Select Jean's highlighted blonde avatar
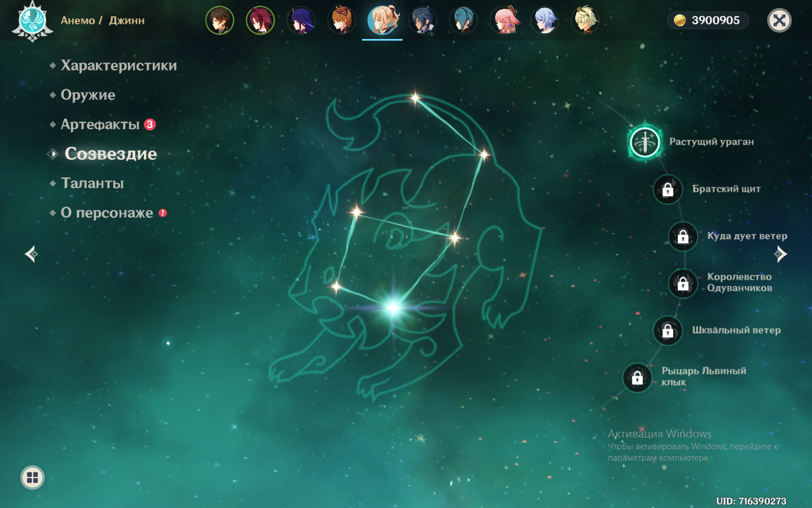The image size is (812, 508). click(382, 21)
